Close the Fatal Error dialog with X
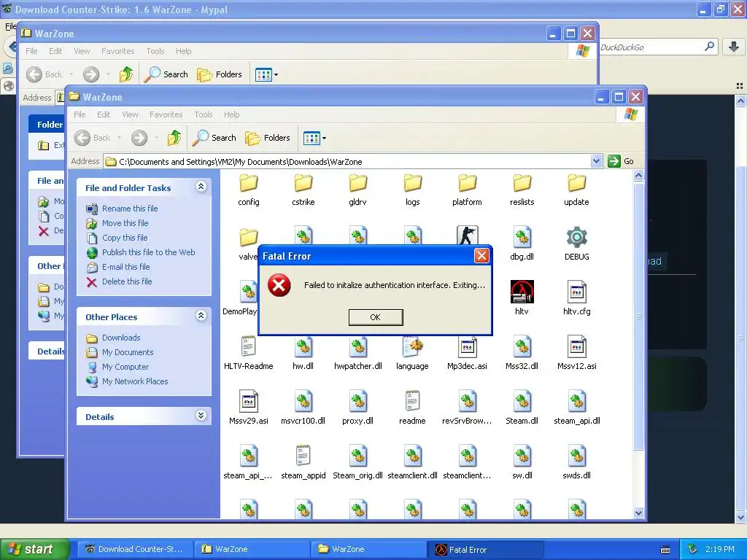747x560 pixels. pyautogui.click(x=481, y=256)
